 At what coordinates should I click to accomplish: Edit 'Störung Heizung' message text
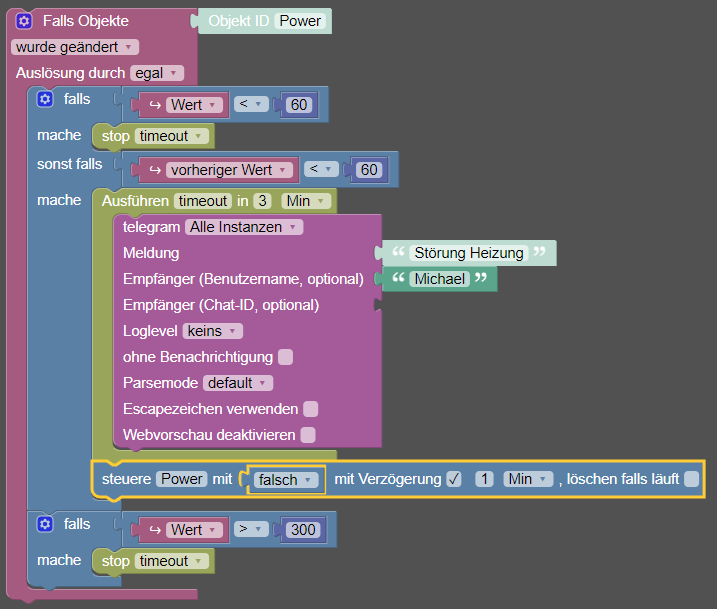[x=469, y=253]
